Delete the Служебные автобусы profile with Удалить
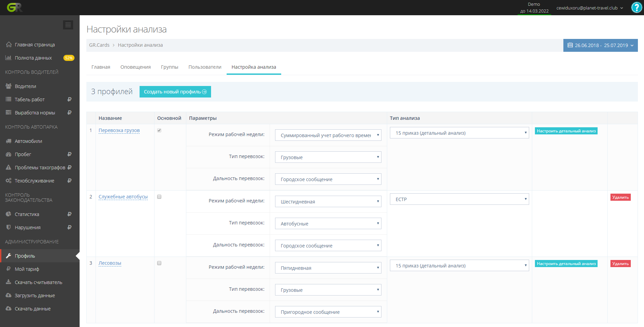 point(620,197)
